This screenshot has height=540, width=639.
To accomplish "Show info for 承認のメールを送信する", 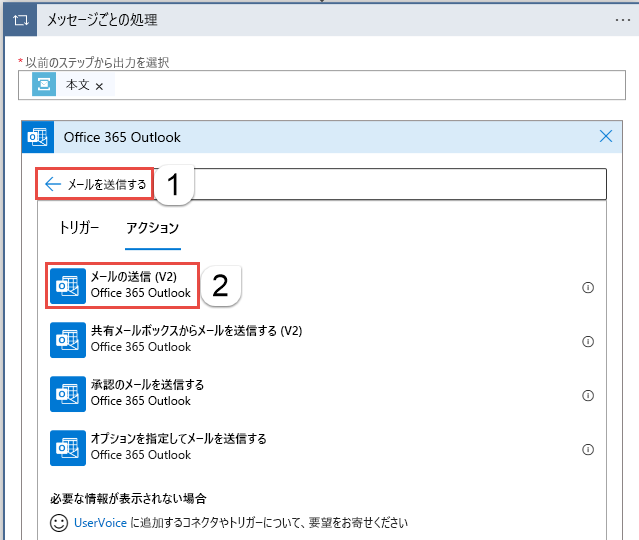I will 588,395.
